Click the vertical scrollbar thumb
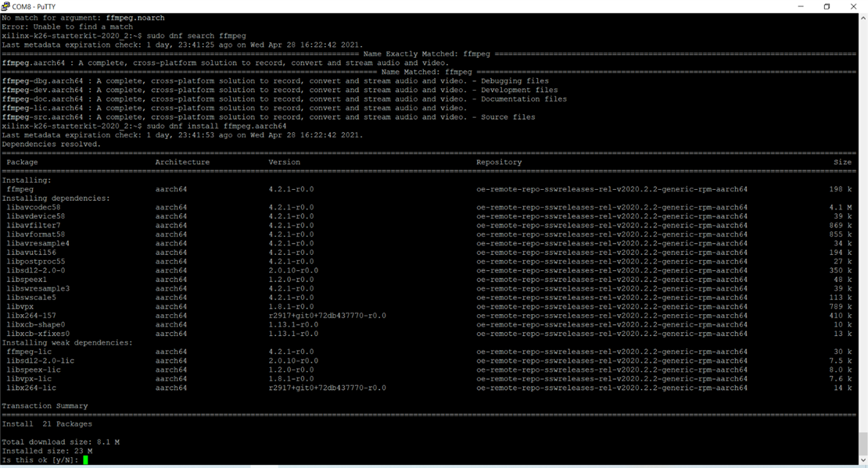Viewport: 868px width, 468px height. point(863,444)
